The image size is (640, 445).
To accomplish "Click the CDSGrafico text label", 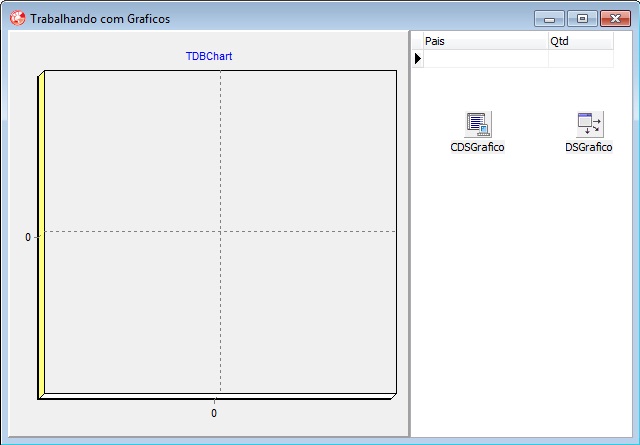I will pos(478,147).
